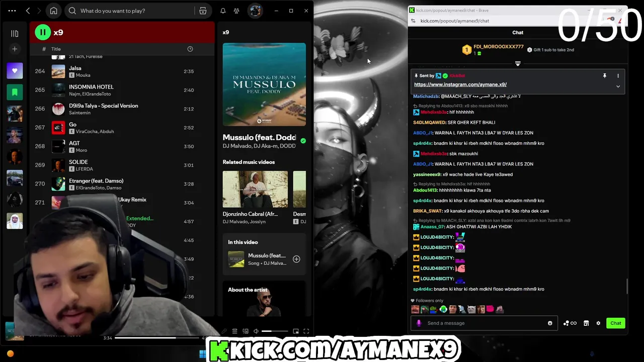Viewport: 644px width, 362px height.
Task: Collapse the Kick gift leaderboard handle
Action: tap(518, 63)
